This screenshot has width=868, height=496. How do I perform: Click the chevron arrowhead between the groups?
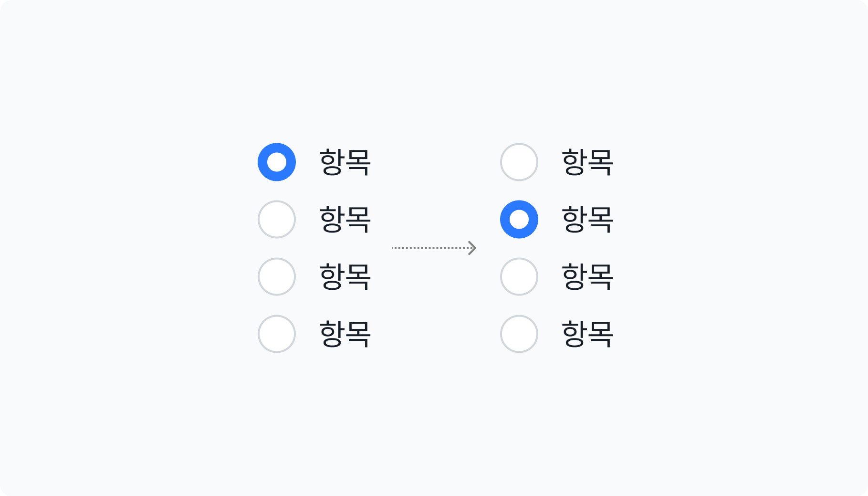click(472, 248)
